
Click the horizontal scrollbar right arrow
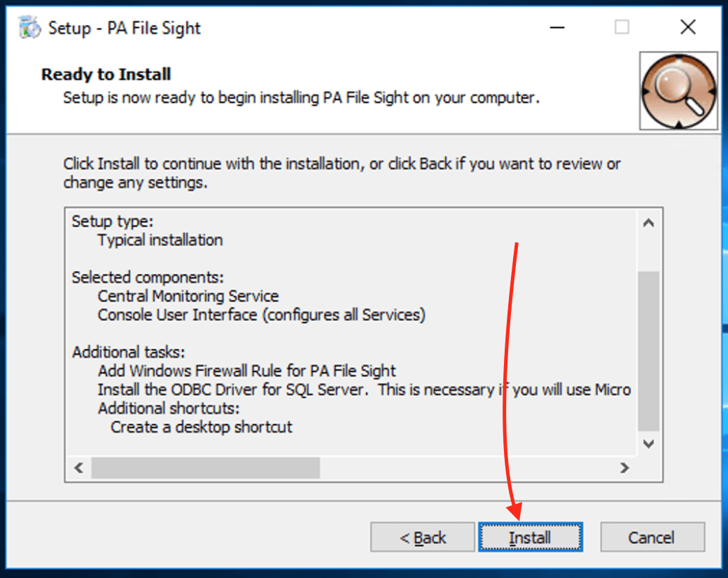624,467
